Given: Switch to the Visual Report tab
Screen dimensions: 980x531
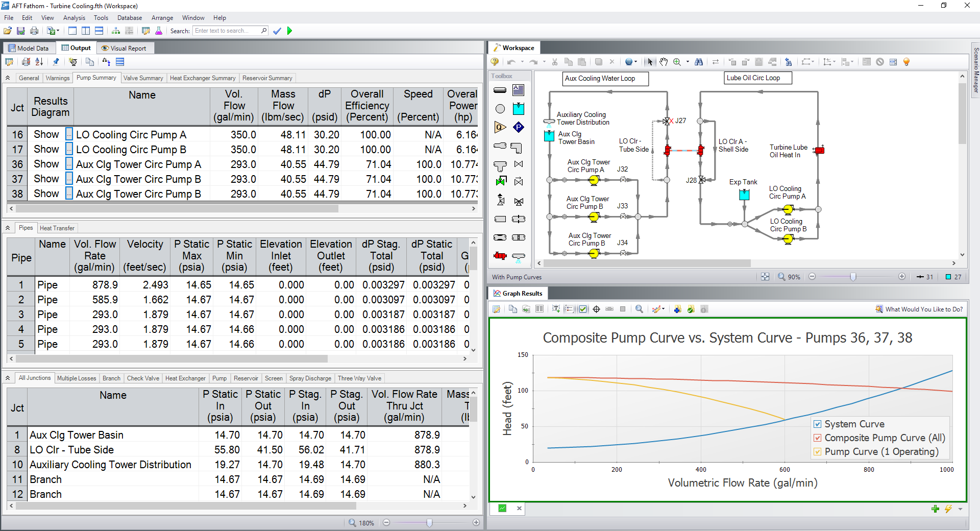Looking at the screenshot, I should click(124, 49).
